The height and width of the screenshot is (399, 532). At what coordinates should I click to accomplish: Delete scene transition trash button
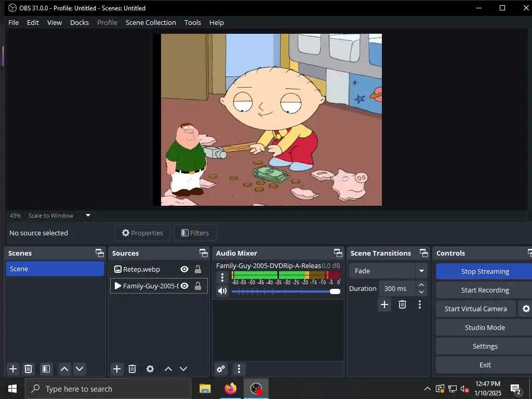(403, 304)
